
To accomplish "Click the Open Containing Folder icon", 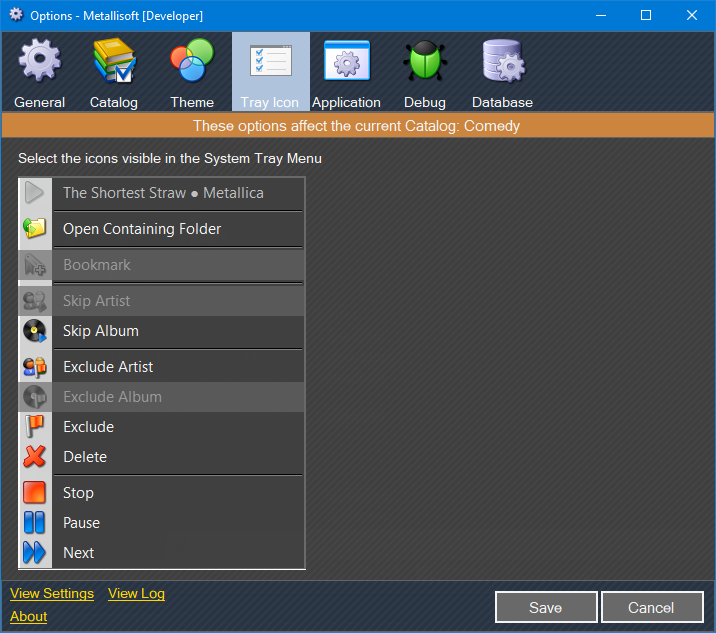I will pyautogui.click(x=35, y=229).
